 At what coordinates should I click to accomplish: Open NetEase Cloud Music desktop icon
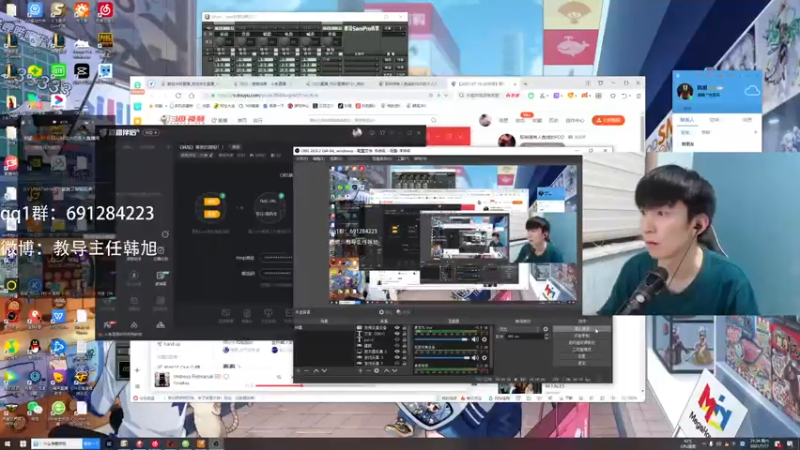tap(105, 11)
